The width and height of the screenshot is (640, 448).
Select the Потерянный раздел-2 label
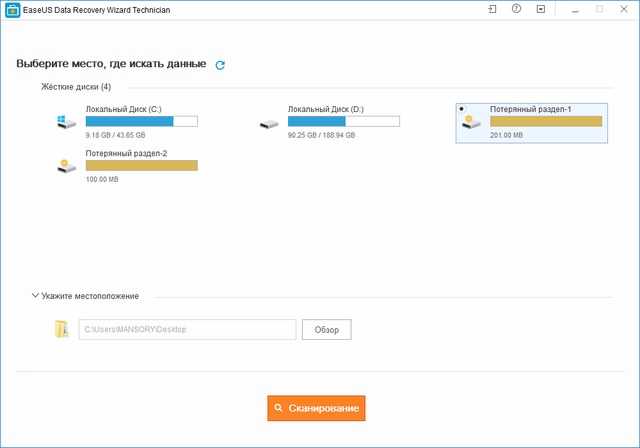(x=126, y=153)
